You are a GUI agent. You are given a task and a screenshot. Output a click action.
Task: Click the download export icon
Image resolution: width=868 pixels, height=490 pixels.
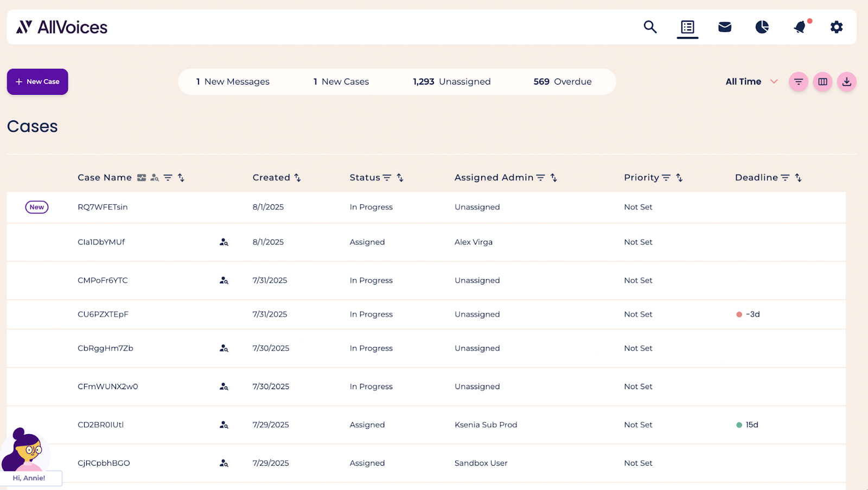846,81
